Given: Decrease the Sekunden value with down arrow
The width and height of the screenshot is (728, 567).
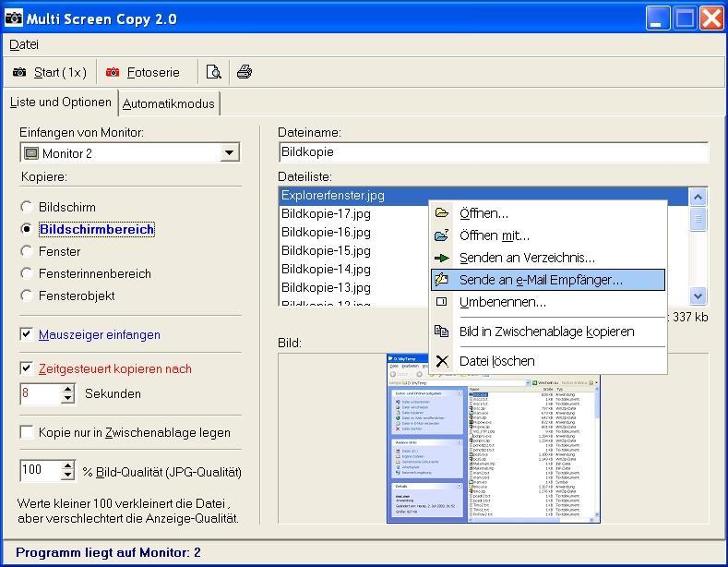Looking at the screenshot, I should tap(67, 398).
